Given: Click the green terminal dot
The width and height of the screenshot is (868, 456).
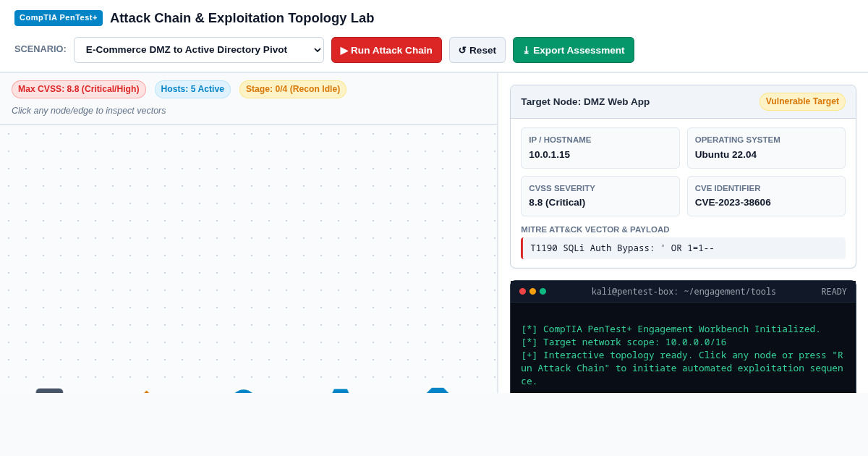Looking at the screenshot, I should click(x=542, y=292).
